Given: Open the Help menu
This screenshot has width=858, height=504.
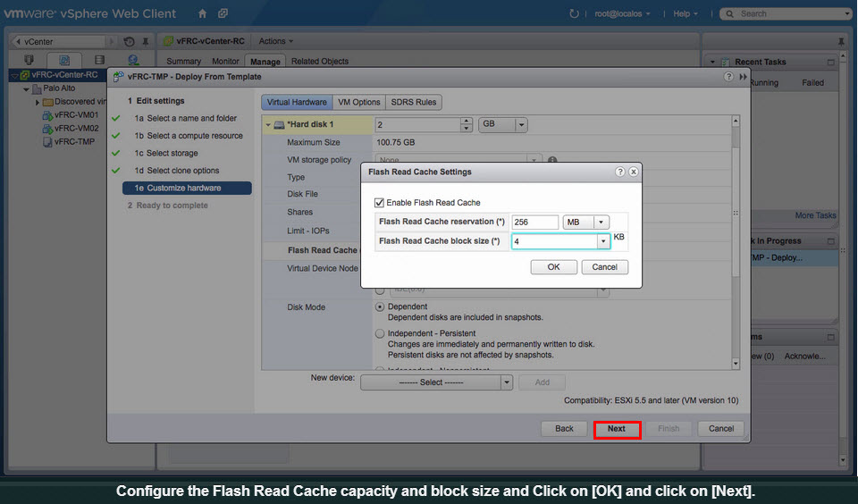Looking at the screenshot, I should pyautogui.click(x=686, y=13).
